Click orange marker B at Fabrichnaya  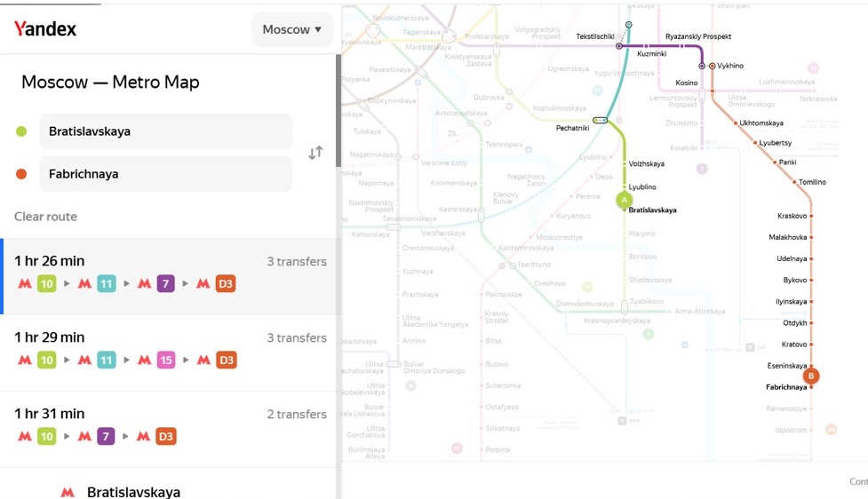pos(811,376)
